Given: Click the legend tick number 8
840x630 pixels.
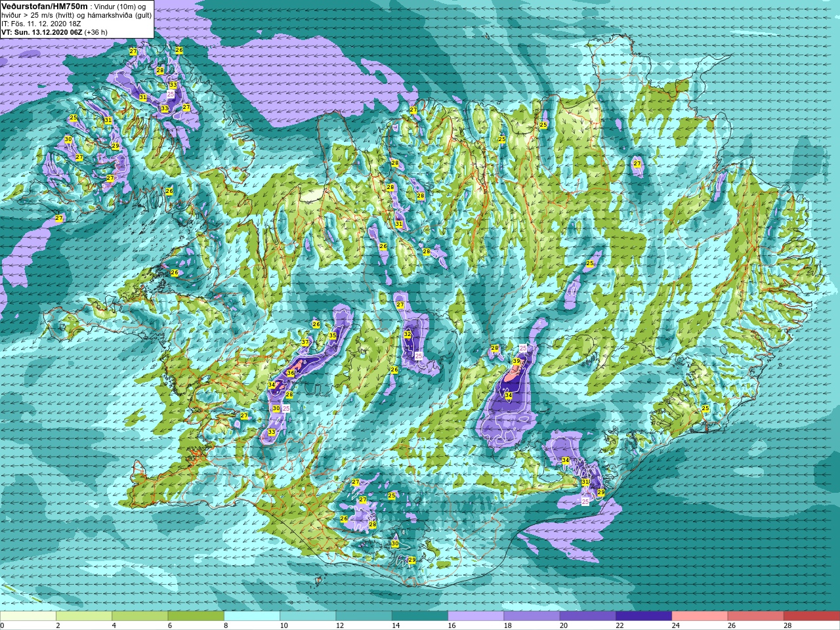Looking at the screenshot, I should [226, 625].
